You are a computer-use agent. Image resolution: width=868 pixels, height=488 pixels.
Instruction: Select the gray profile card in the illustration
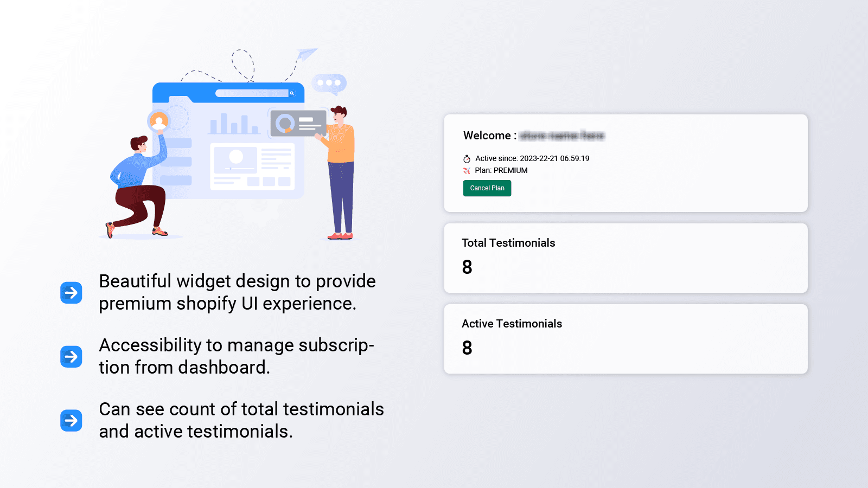point(298,124)
